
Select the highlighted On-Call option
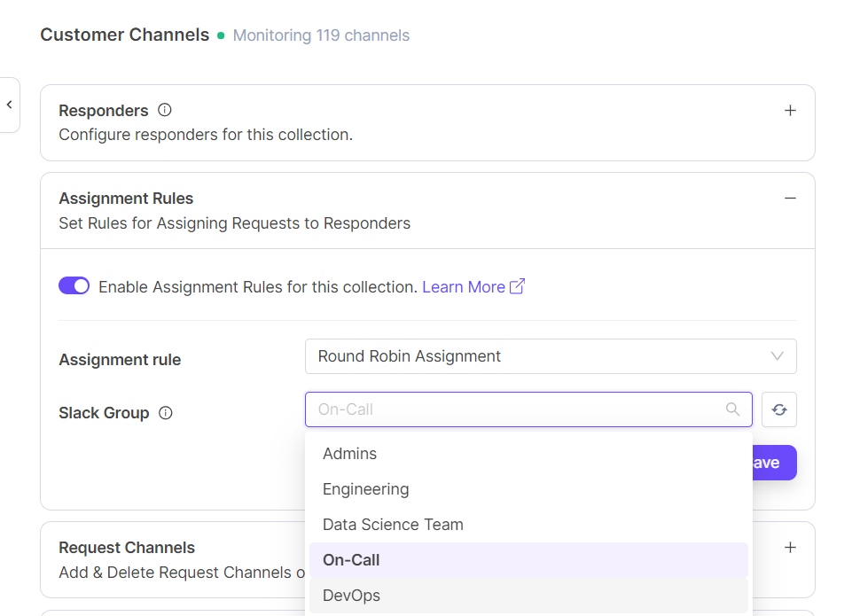point(351,560)
